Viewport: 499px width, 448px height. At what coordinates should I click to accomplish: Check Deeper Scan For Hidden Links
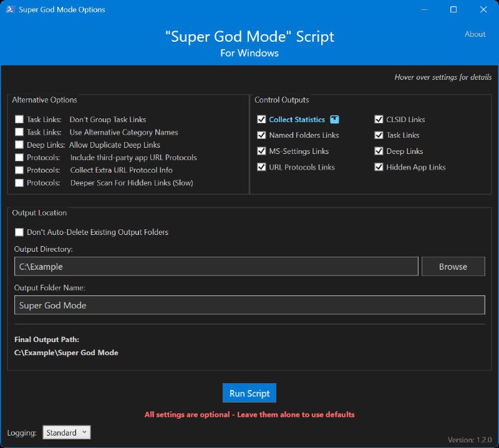point(19,183)
